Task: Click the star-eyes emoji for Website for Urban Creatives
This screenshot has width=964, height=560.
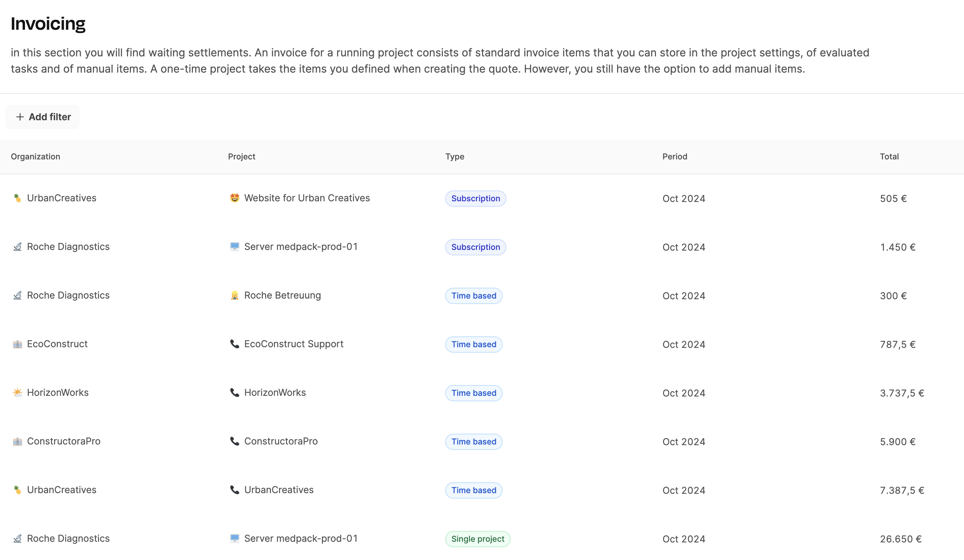Action: 234,198
